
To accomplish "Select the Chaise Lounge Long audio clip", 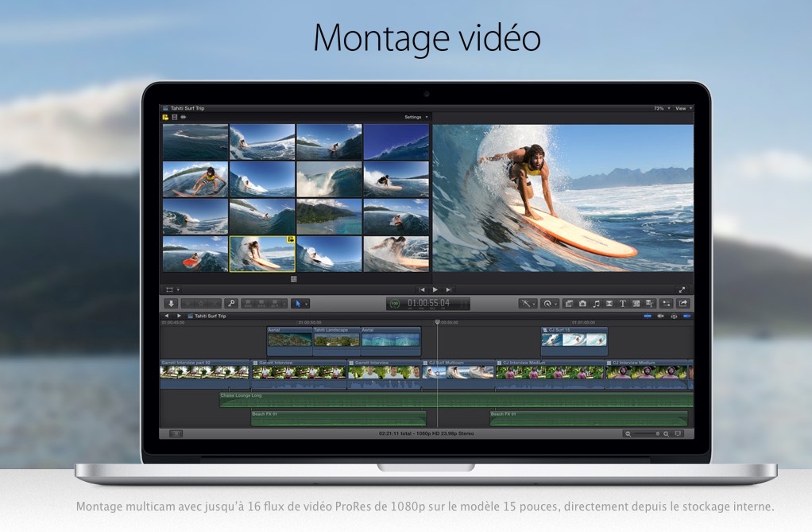I will coord(456,399).
